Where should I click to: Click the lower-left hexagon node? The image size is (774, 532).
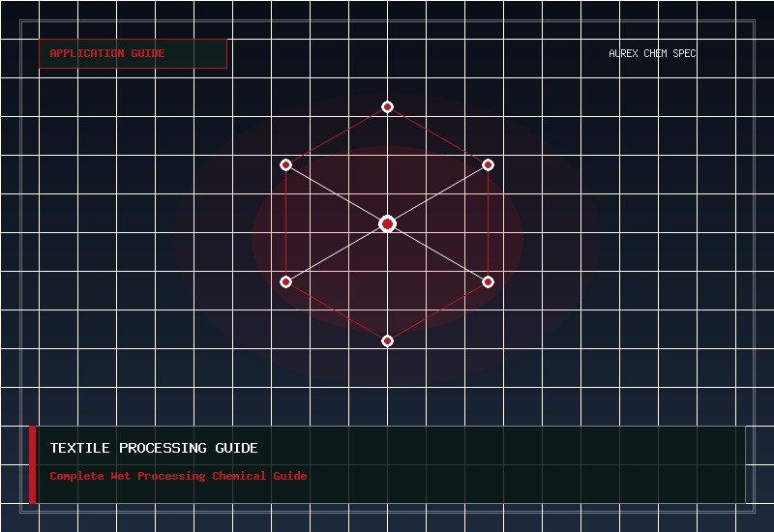click(x=285, y=282)
